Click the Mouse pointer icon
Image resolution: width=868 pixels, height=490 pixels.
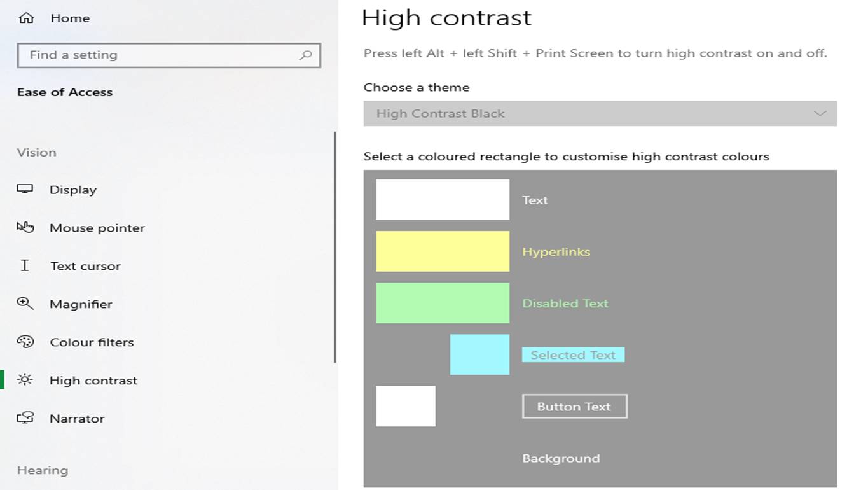click(x=25, y=227)
